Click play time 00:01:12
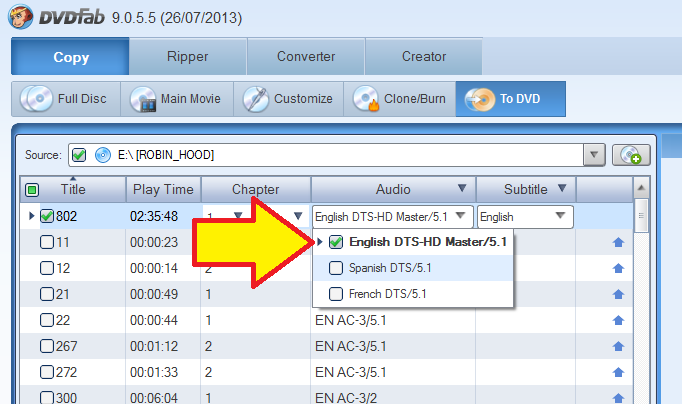 coord(154,347)
